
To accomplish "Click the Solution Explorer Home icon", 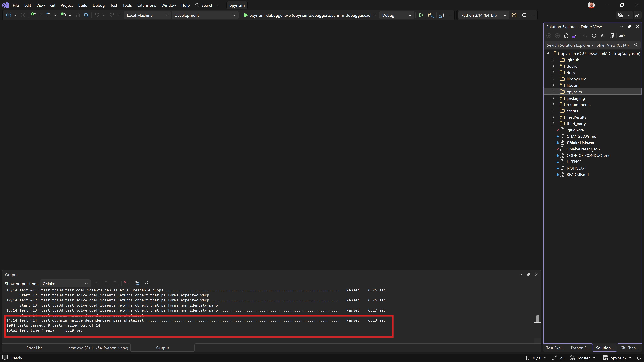I will point(566,36).
